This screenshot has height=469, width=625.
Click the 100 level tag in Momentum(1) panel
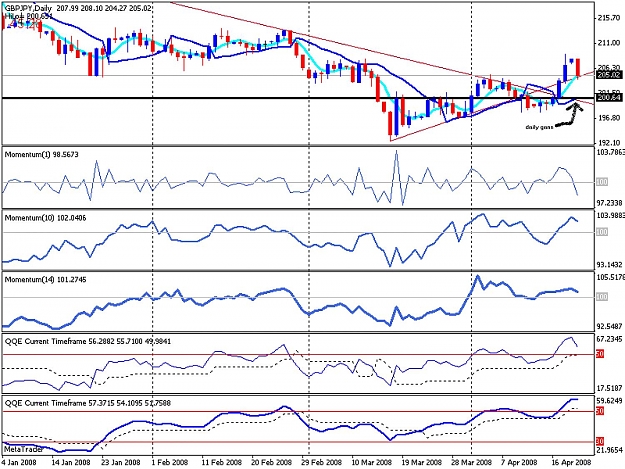(x=602, y=182)
